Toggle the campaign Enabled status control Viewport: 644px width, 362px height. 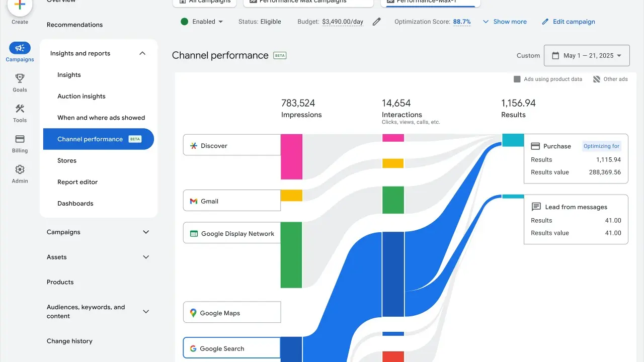pyautogui.click(x=201, y=22)
